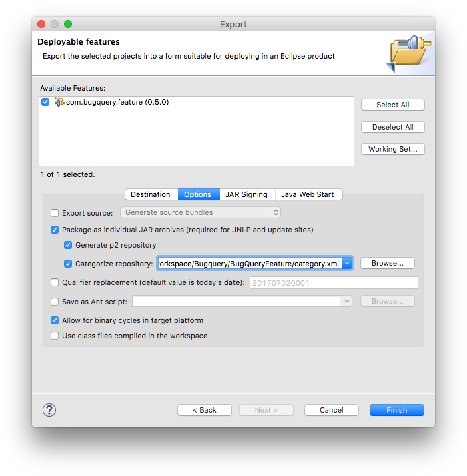The width and height of the screenshot is (467, 476).
Task: Uncheck Categorize repository option
Action: [68, 264]
